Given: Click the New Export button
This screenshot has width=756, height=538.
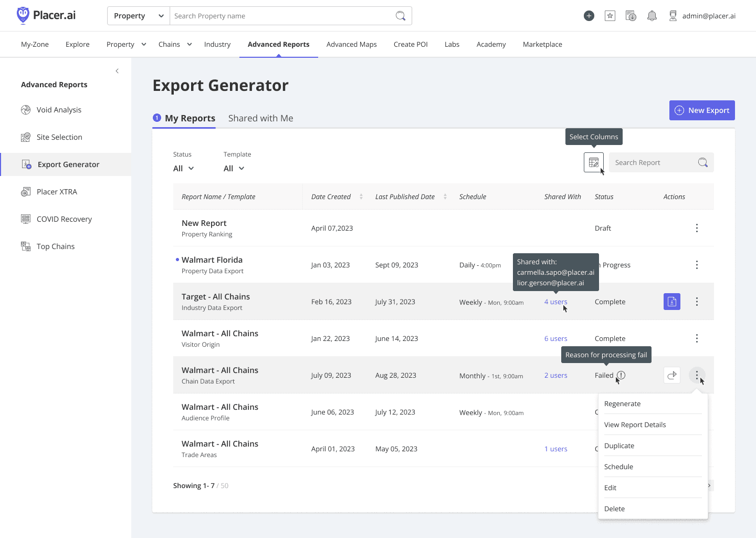Looking at the screenshot, I should (x=702, y=110).
